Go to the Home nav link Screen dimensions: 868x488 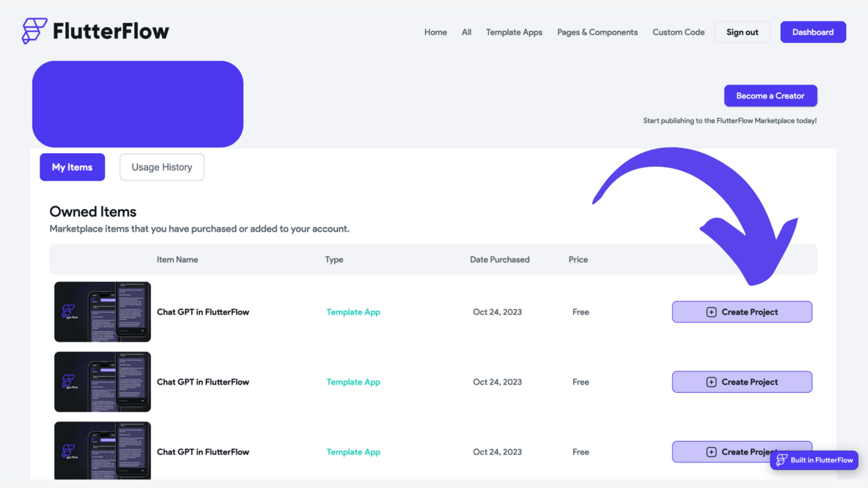pos(435,32)
